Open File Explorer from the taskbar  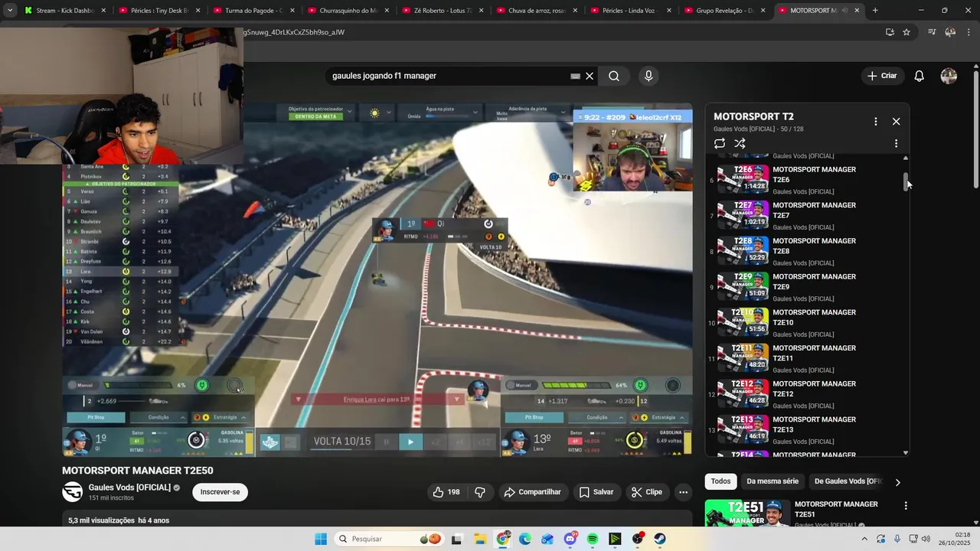[479, 539]
